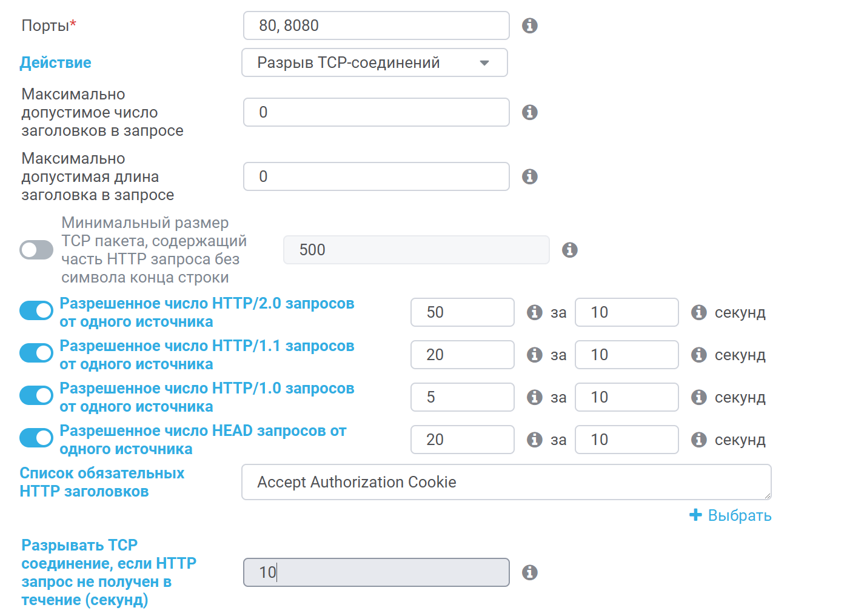Click info icon for maximum header length field
Viewport: 847px width, 616px height.
click(530, 176)
